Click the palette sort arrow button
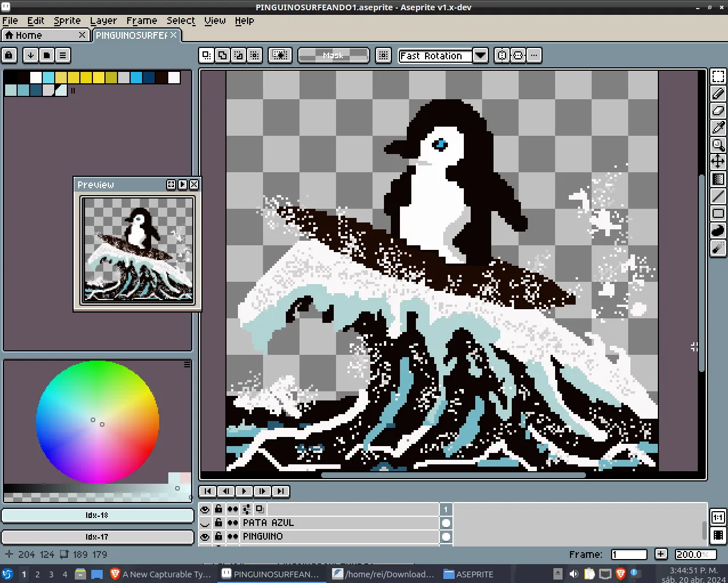The width and height of the screenshot is (728, 583). (x=31, y=55)
